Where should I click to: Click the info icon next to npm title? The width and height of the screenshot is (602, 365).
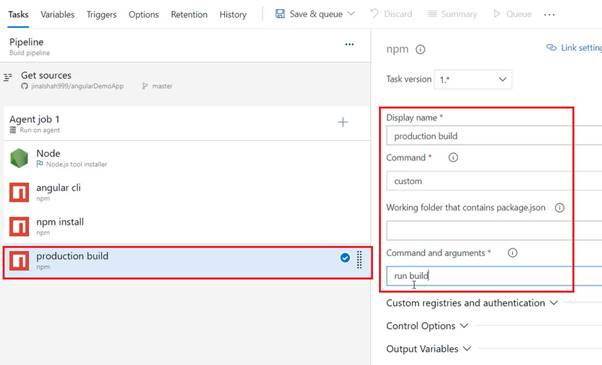pos(420,49)
